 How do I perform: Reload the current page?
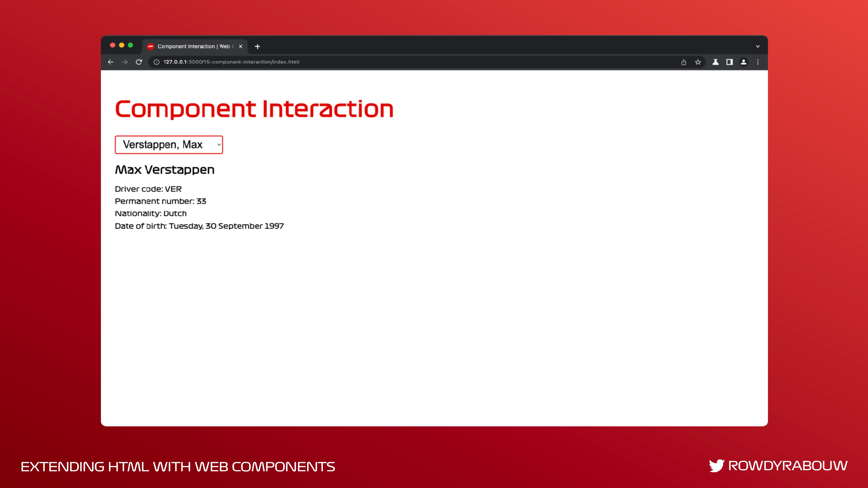[x=139, y=62]
